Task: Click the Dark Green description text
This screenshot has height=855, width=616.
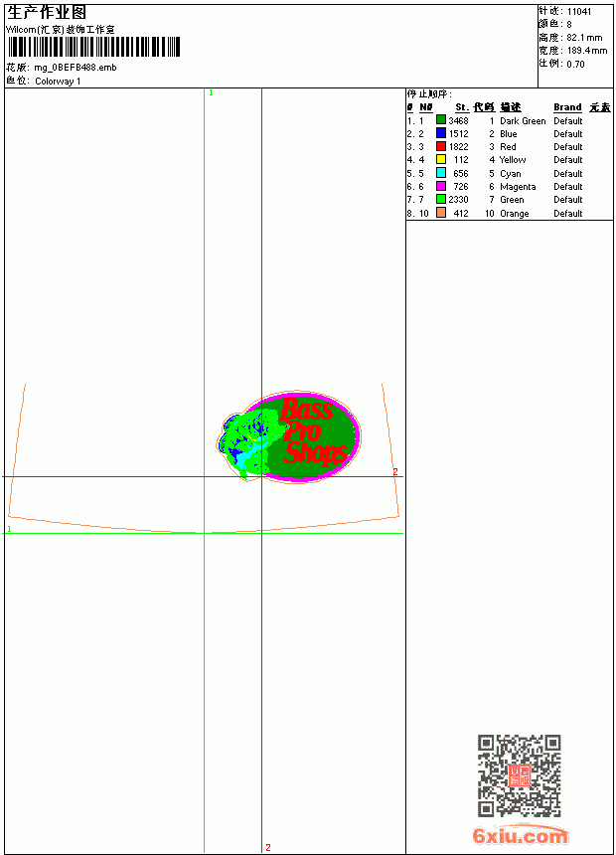Action: [523, 121]
